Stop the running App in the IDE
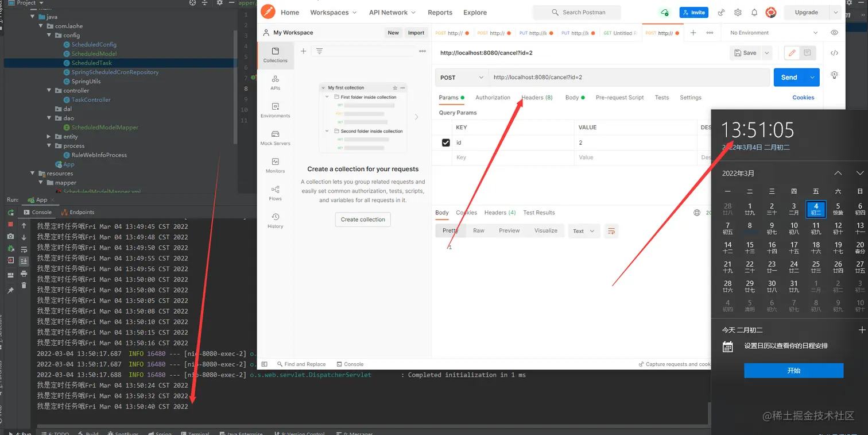The height and width of the screenshot is (435, 868). coord(10,224)
